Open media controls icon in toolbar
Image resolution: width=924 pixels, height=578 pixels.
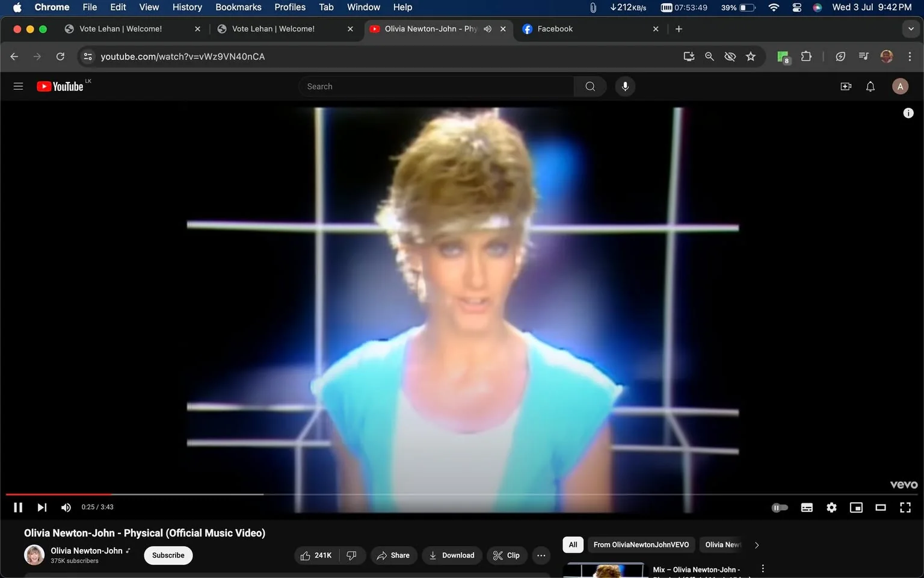[863, 56]
